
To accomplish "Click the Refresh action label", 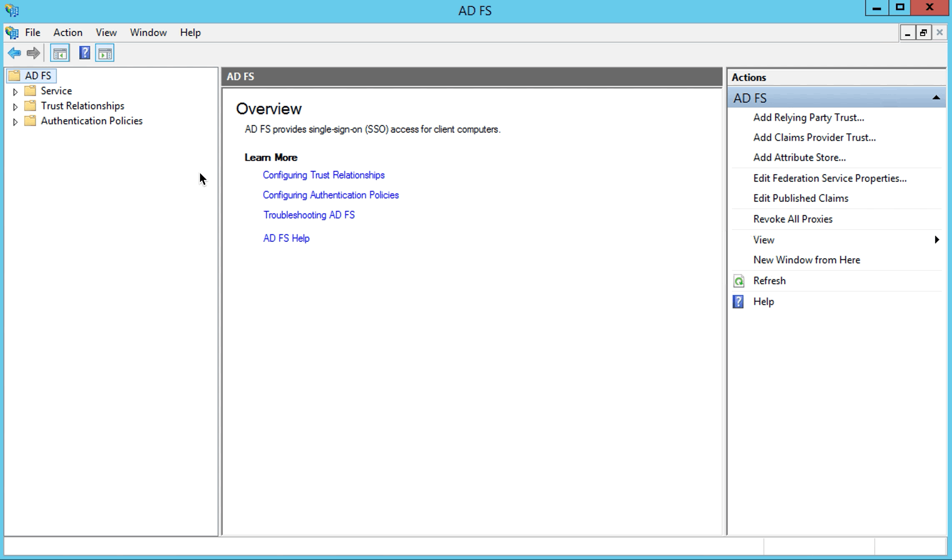I will (x=769, y=281).
